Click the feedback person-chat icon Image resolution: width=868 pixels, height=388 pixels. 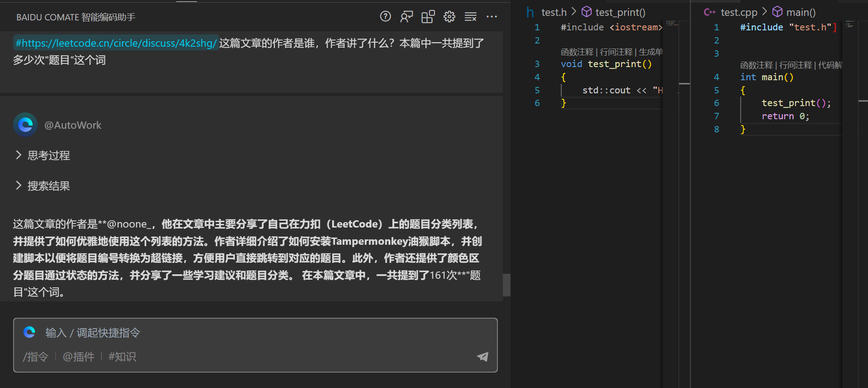point(406,17)
